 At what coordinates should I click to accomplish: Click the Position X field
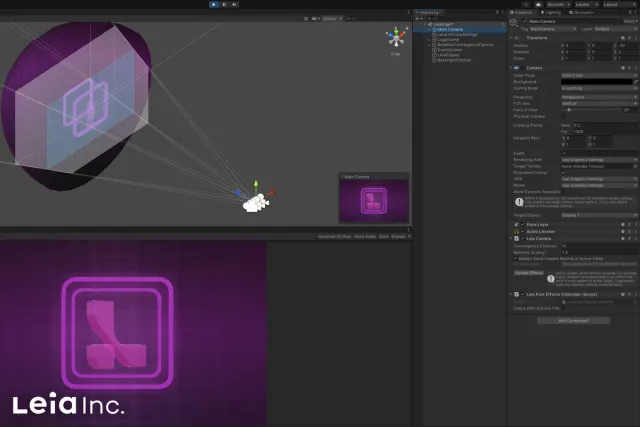pos(576,46)
